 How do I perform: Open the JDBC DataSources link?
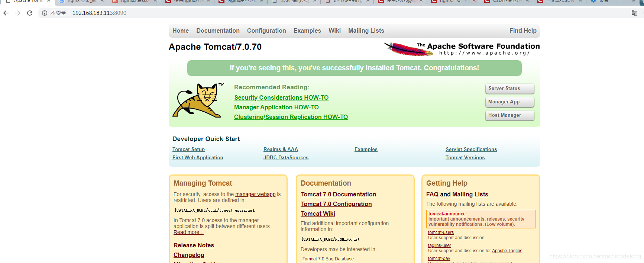pyautogui.click(x=286, y=157)
